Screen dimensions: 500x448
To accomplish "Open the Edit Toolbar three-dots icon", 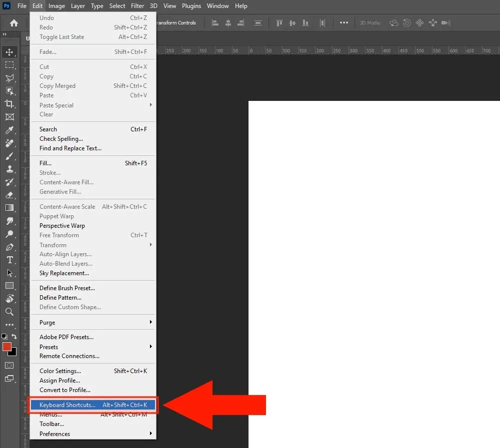I will [9, 325].
